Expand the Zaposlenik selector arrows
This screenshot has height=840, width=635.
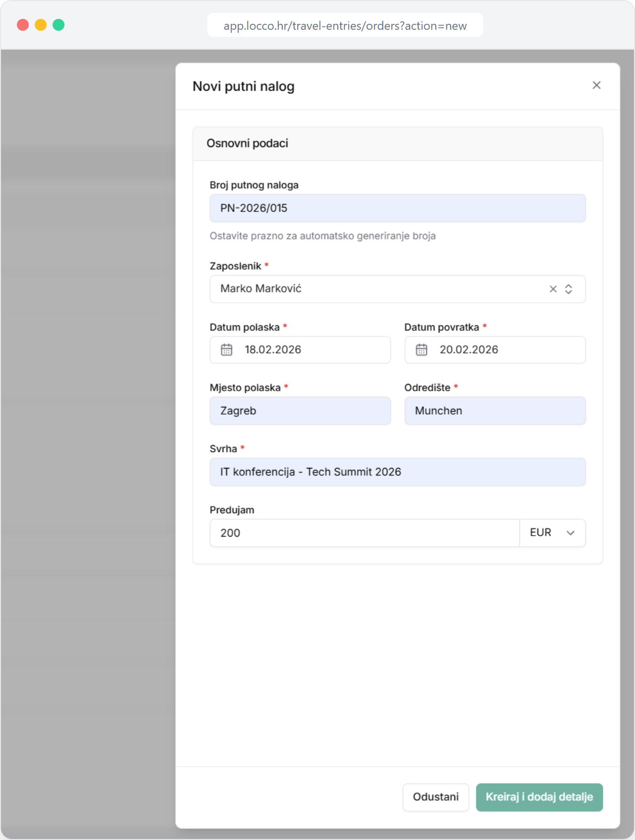(569, 289)
